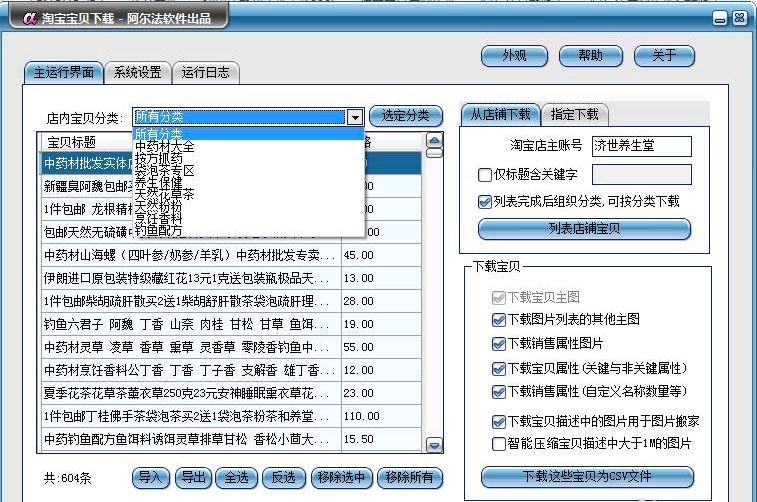Toggle 列表完成后组织分类 checkbox
This screenshot has width=757, height=502.
pos(485,202)
